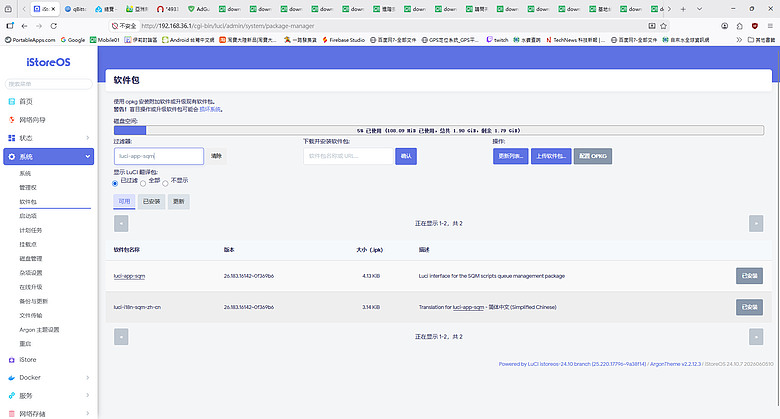Screen dimensions: 780x419
Task: Open 网络向导 network wizard sidebar icon
Action: (x=11, y=120)
